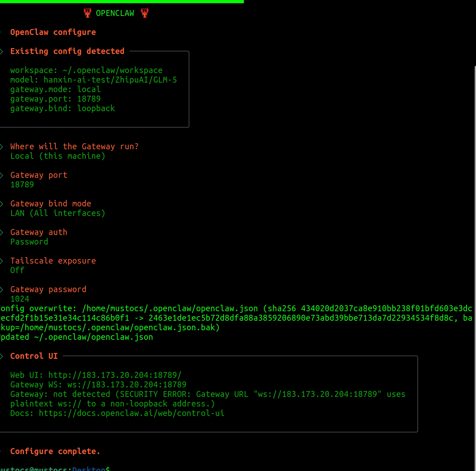Viewport: 476px width, 471px height.
Task: Click the 'Updated ~/.openclaw/openclaw.json' line
Action: (x=77, y=337)
